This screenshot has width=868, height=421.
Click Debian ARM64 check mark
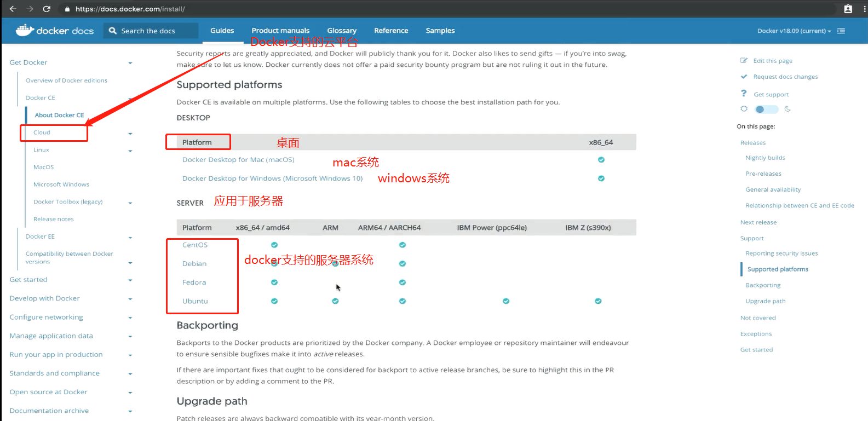[403, 264]
